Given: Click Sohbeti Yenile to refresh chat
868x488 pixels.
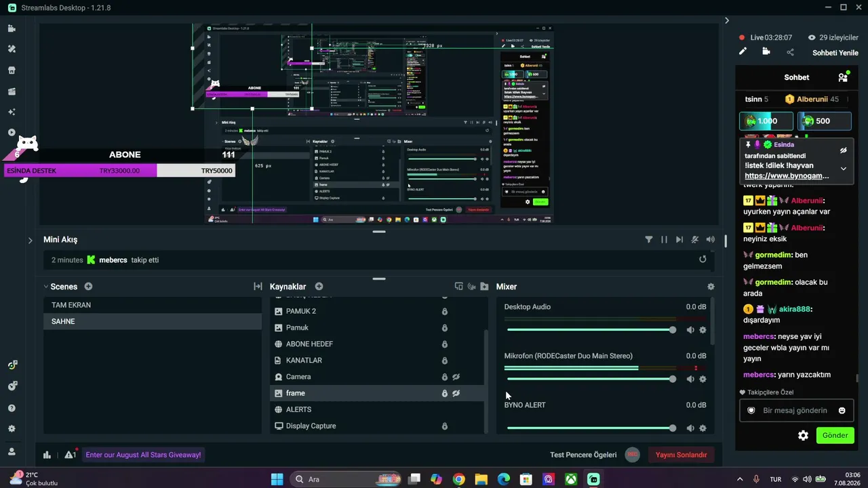Looking at the screenshot, I should tap(835, 53).
